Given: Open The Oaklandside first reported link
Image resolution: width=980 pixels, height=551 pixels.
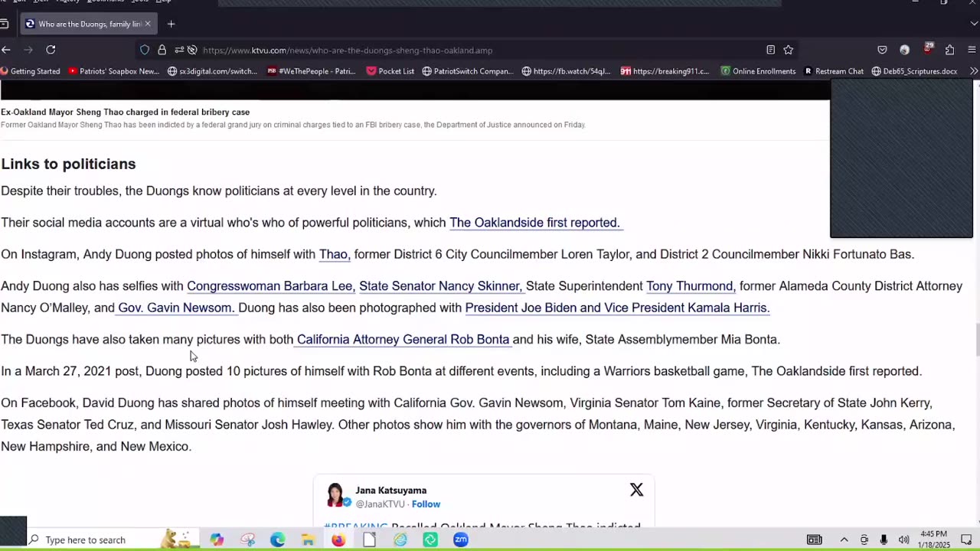Looking at the screenshot, I should tap(534, 223).
